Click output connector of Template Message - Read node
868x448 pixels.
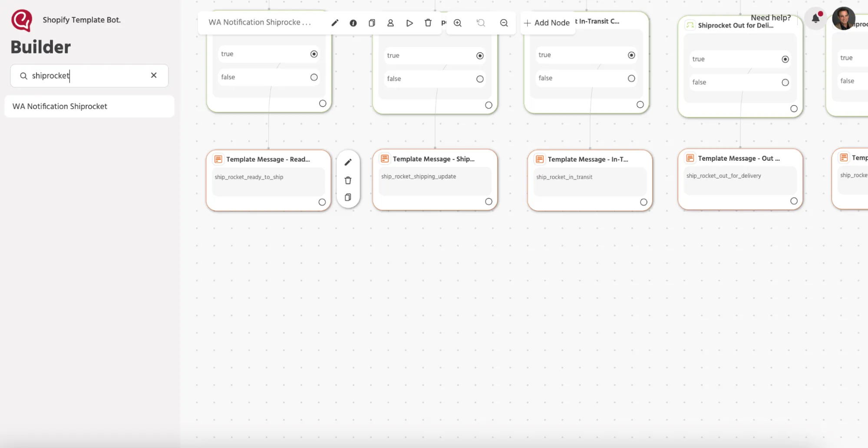[322, 202]
